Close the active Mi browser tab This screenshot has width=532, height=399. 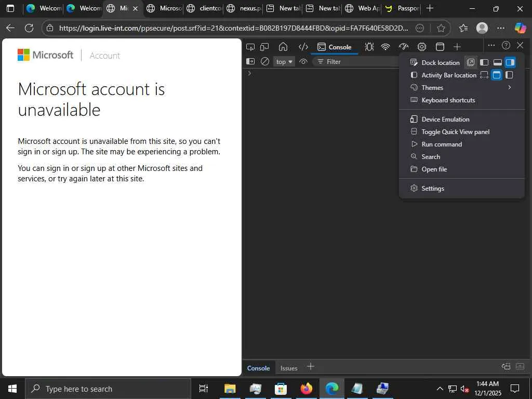(136, 8)
